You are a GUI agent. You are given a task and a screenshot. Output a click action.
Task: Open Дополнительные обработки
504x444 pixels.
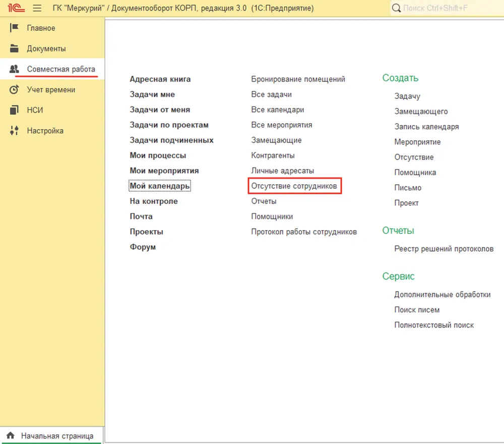click(443, 295)
